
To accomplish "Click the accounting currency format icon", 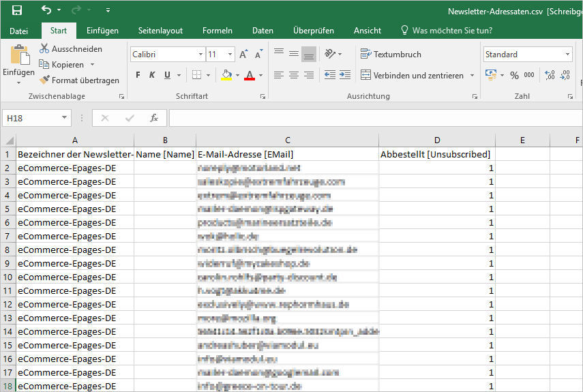I will [x=491, y=75].
